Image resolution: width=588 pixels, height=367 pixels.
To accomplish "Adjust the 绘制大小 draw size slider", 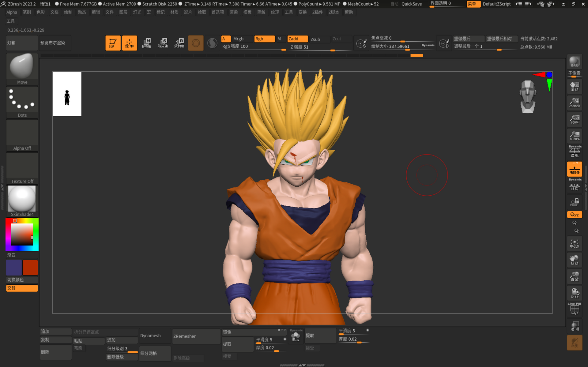I will pos(402,47).
